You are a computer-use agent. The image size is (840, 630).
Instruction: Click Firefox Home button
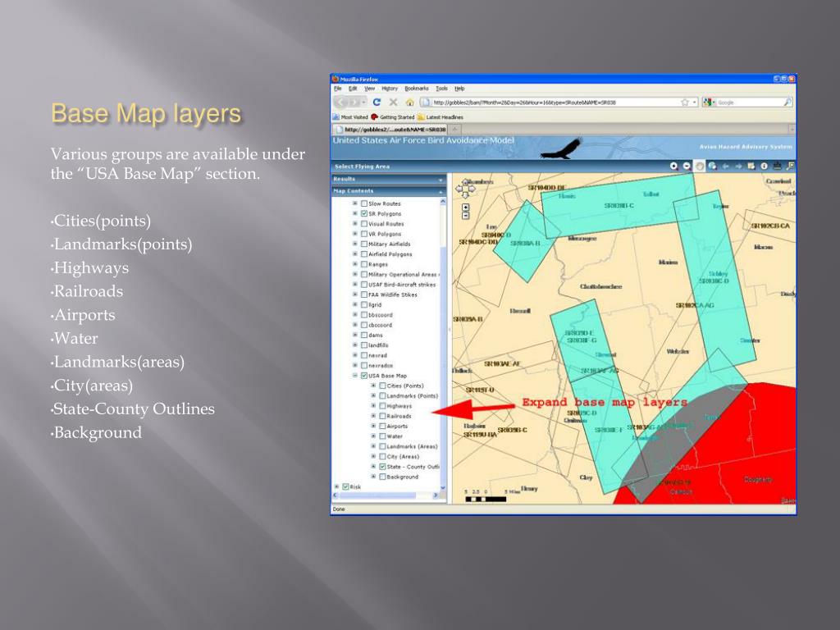[x=410, y=102]
